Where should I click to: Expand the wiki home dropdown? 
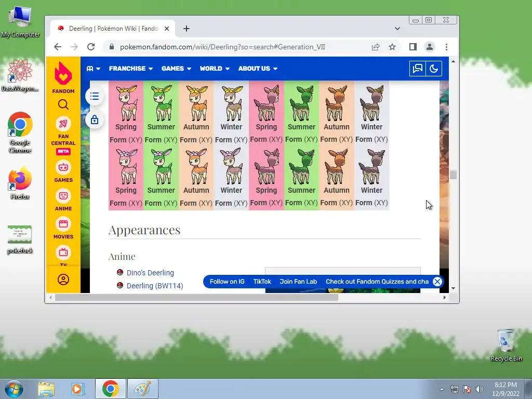pos(94,69)
